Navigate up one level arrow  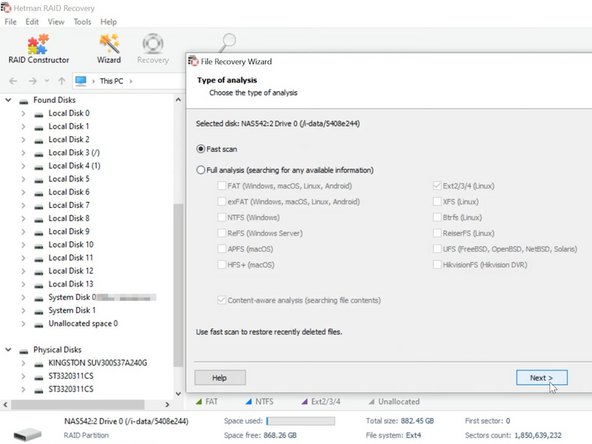coord(62,81)
